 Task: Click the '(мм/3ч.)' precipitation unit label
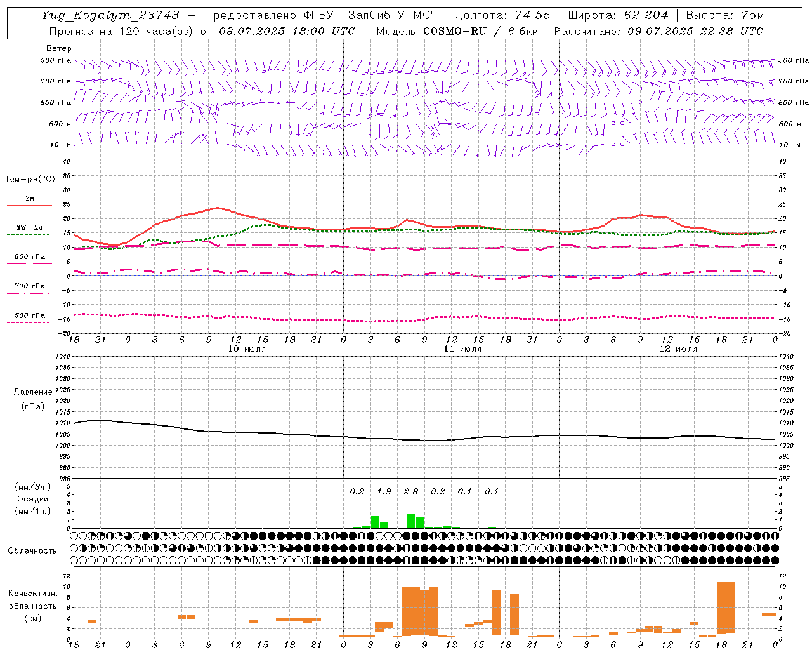point(33,487)
